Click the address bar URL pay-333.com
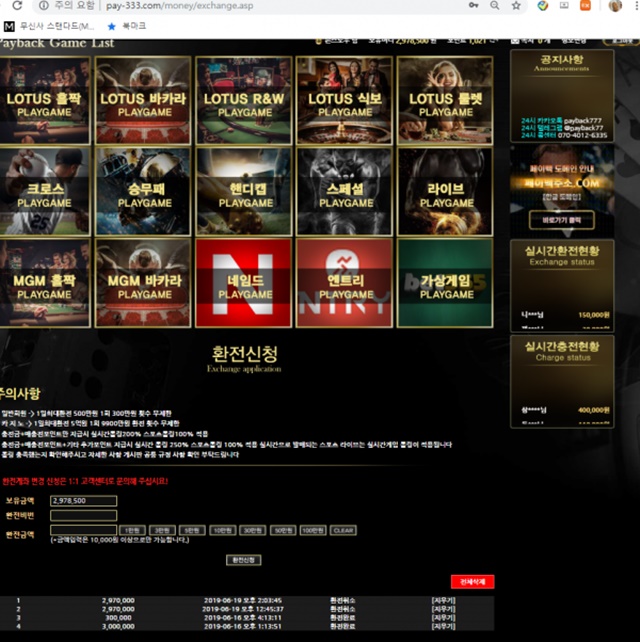Viewport: 640px width, 642px height. click(x=179, y=6)
